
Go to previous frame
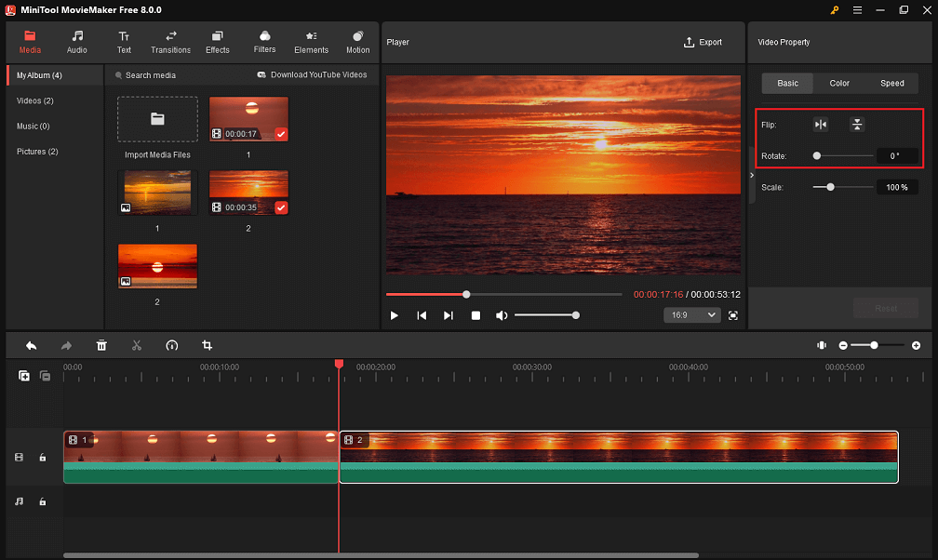422,315
